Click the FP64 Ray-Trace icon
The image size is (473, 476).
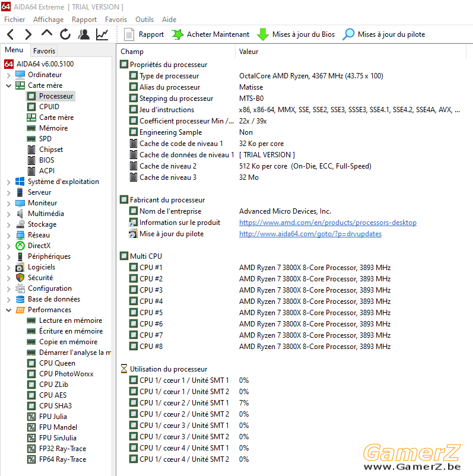(x=31, y=459)
